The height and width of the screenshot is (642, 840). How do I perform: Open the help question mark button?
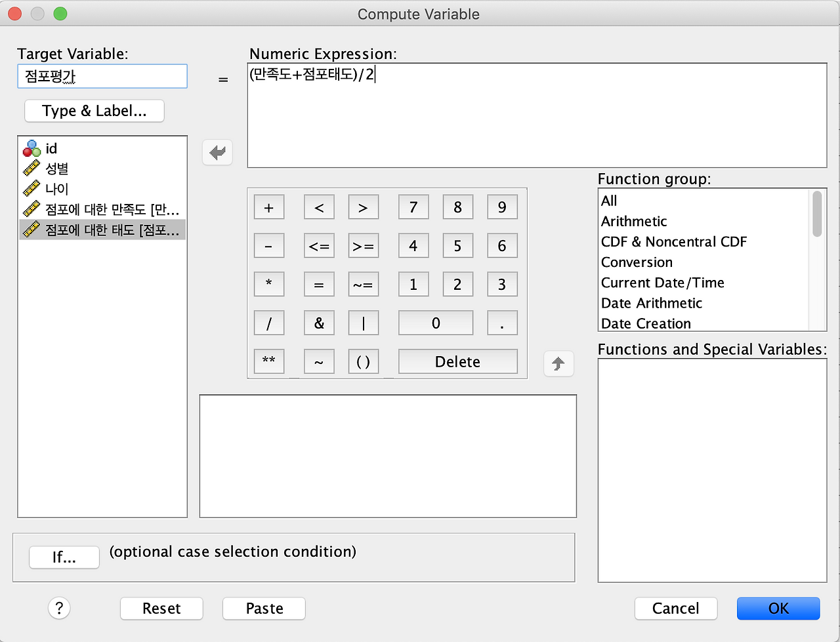pyautogui.click(x=59, y=608)
